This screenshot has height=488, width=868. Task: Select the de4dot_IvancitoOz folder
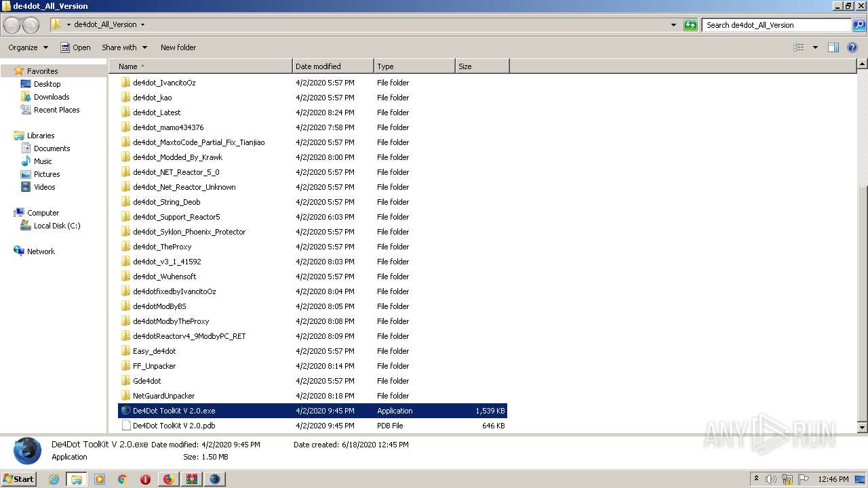pyautogui.click(x=164, y=83)
